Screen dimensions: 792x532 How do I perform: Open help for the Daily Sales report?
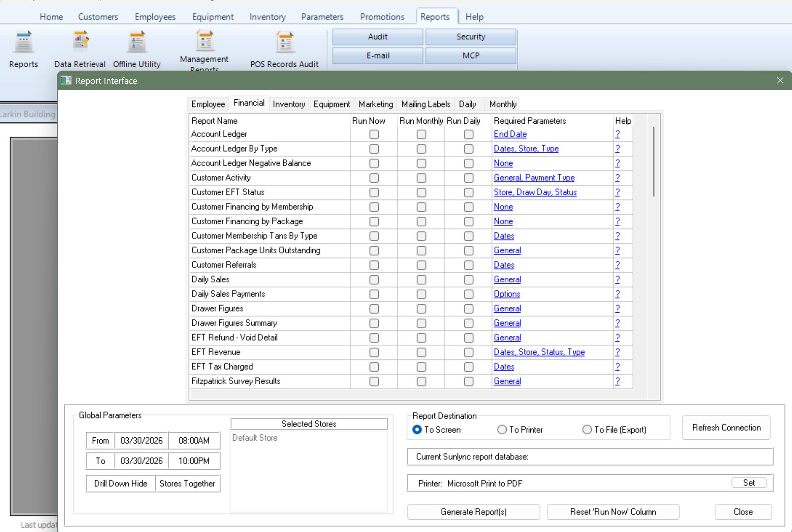click(618, 279)
